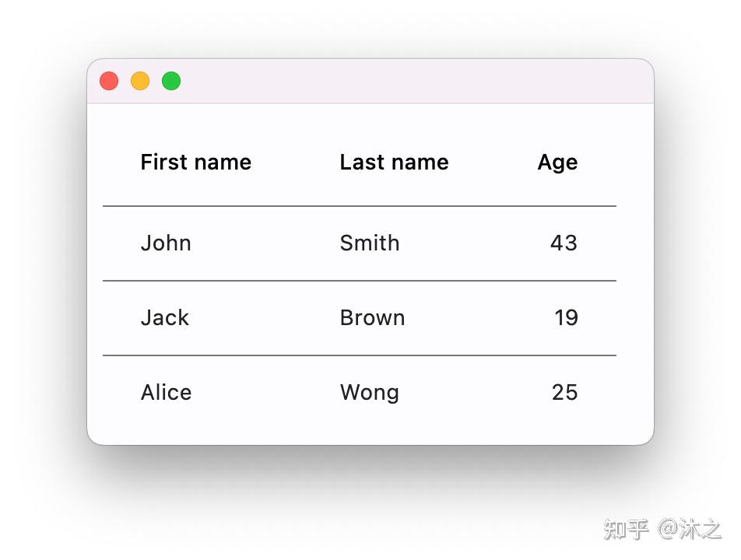Click the Smith last name cell
The height and width of the screenshot is (560, 741).
pyautogui.click(x=369, y=243)
